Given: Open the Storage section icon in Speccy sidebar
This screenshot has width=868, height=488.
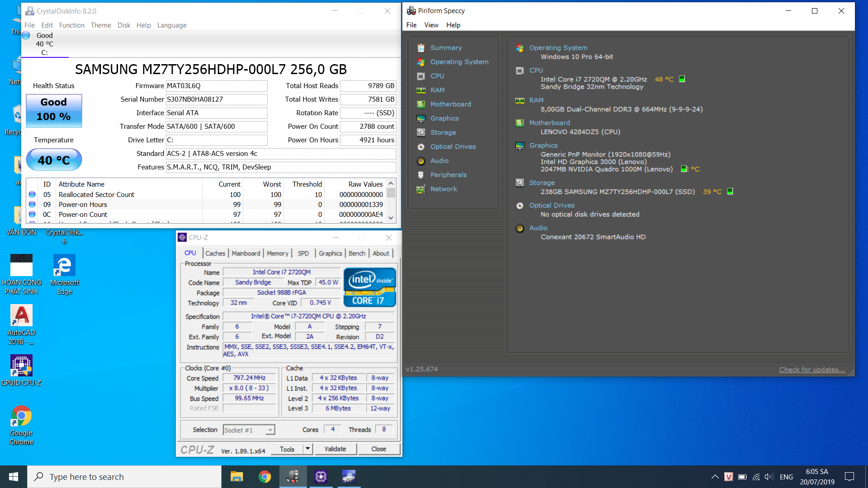Looking at the screenshot, I should click(x=421, y=132).
